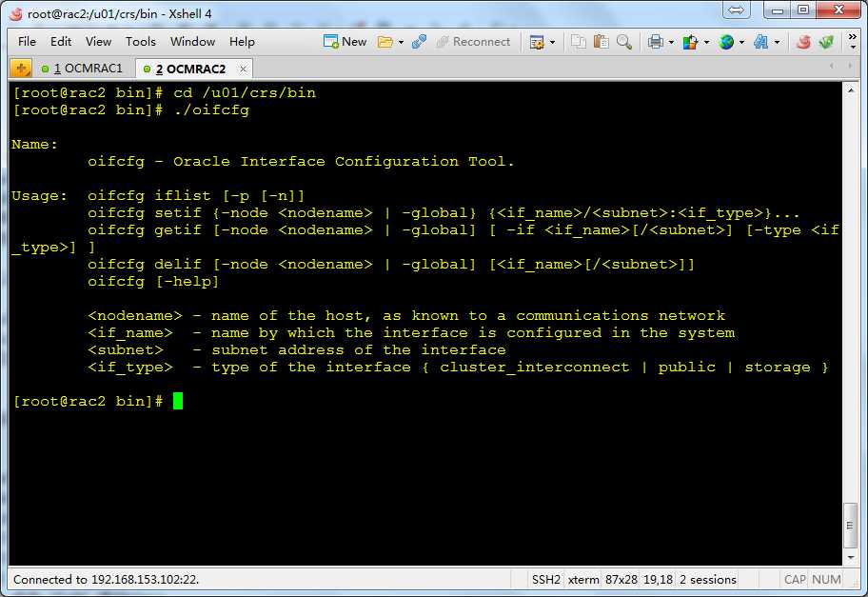Click the 'oifcfg iflist [-p [-n]]' line
This screenshot has width=868, height=597.
pos(196,195)
